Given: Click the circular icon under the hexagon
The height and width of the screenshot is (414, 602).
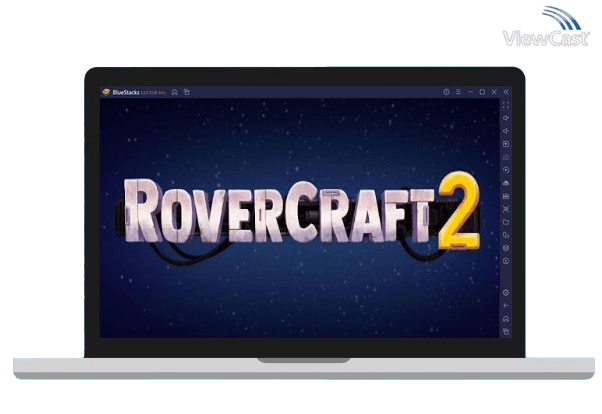Looking at the screenshot, I should [x=506, y=261].
